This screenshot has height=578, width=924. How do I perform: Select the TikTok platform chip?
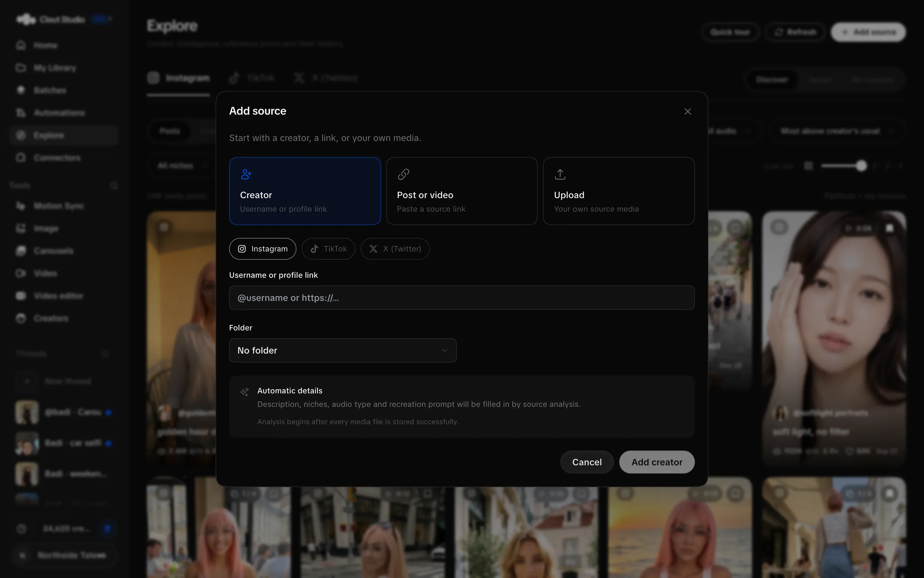pos(328,249)
